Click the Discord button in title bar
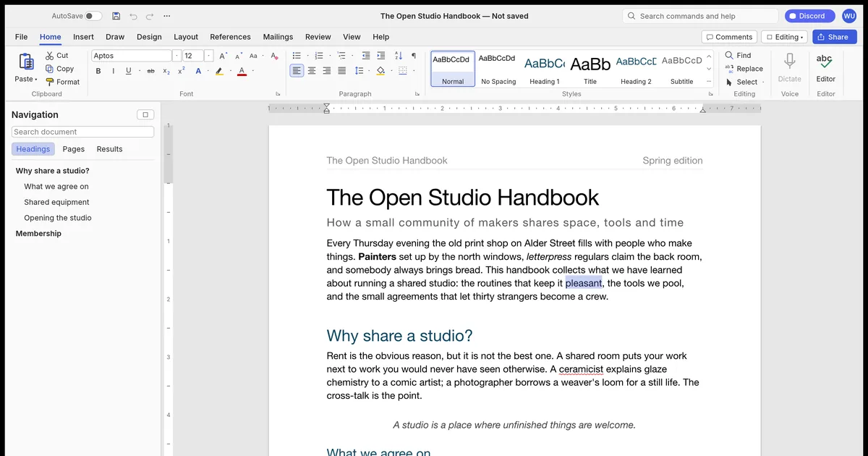 coord(810,16)
